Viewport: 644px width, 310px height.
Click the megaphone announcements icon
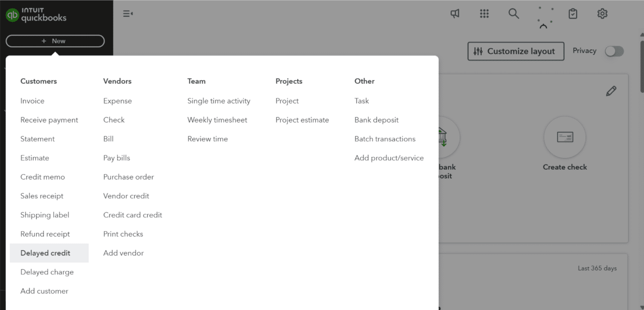(455, 14)
